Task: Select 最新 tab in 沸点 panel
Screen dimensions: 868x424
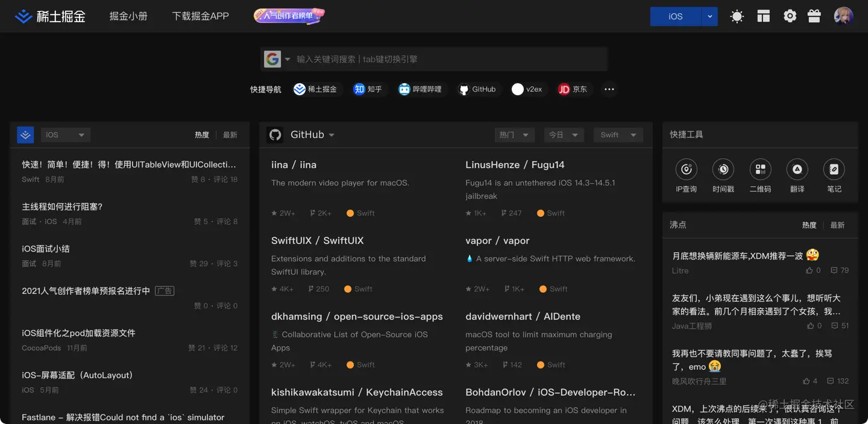Action: click(x=837, y=225)
